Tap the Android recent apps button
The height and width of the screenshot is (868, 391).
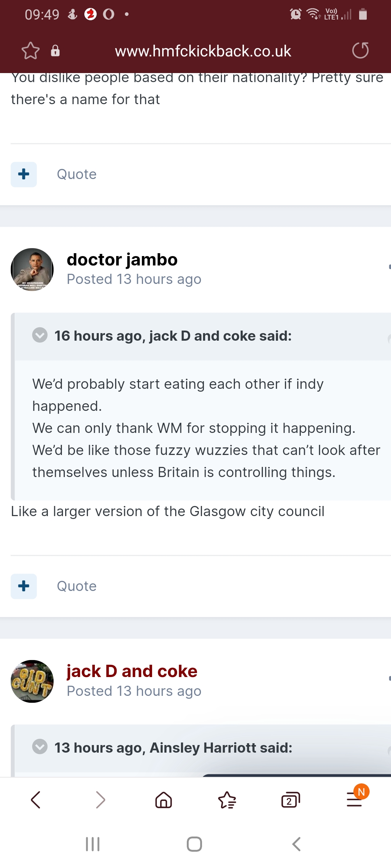point(93,844)
